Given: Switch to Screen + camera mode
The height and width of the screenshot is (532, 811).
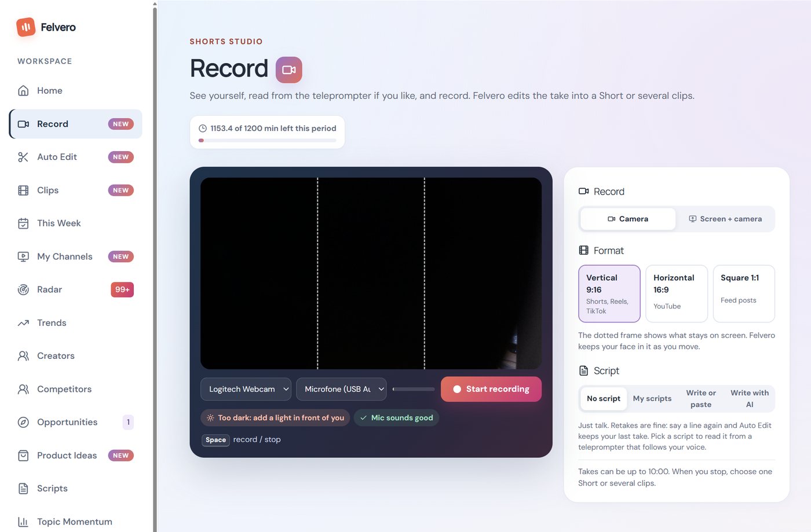Looking at the screenshot, I should pyautogui.click(x=725, y=219).
